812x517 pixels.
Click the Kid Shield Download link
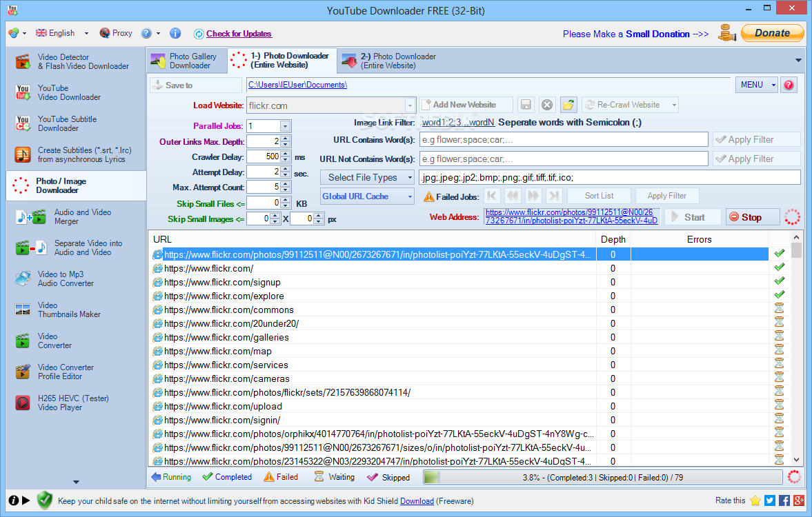click(x=417, y=501)
